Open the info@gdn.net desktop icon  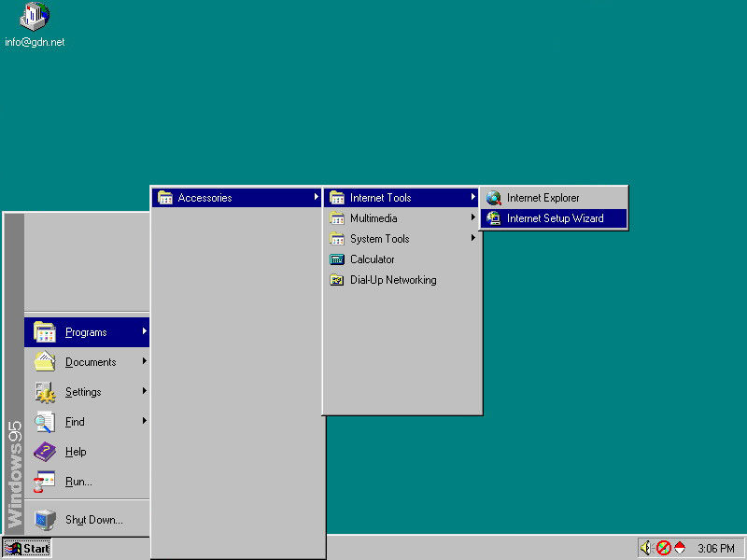click(35, 19)
